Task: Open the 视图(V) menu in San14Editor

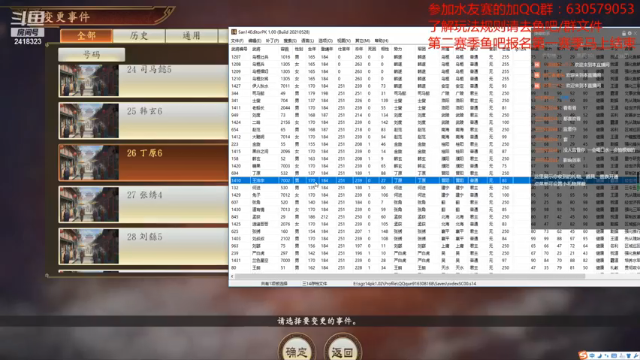Action: pos(344,41)
